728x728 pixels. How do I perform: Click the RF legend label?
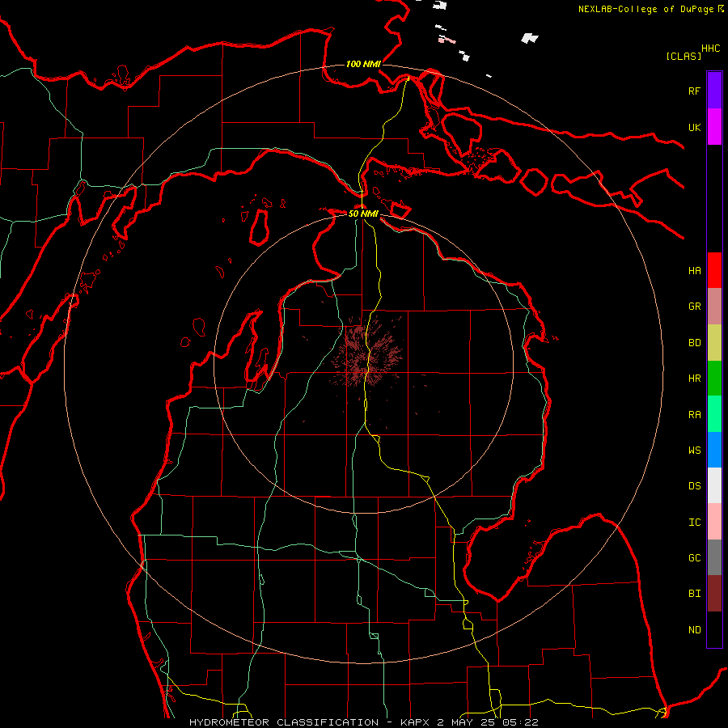pos(694,91)
